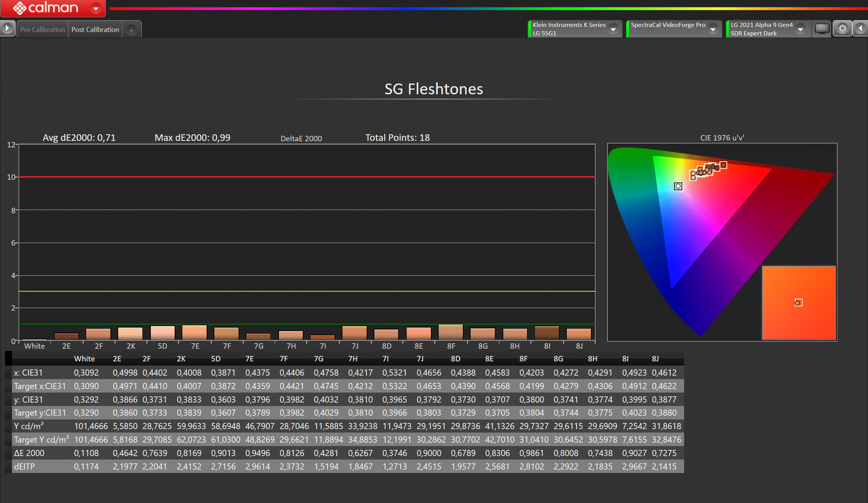
Task: Open settings with the gear icon
Action: pyautogui.click(x=842, y=29)
